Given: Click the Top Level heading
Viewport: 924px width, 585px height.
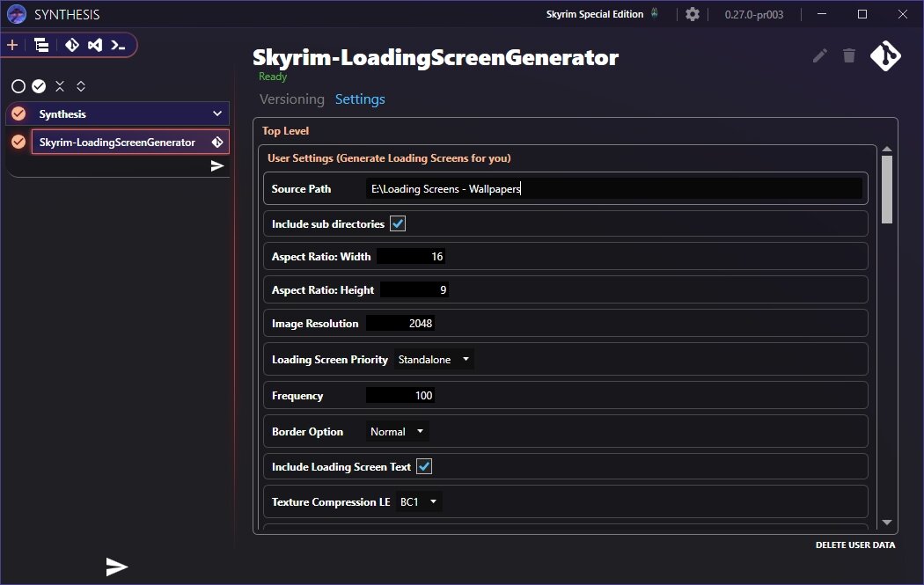Looking at the screenshot, I should click(285, 131).
